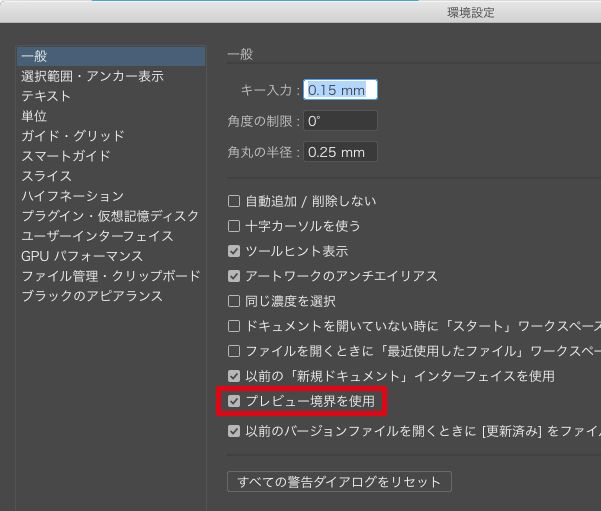Click the キー入力 field with 0.15 mm

(x=340, y=90)
